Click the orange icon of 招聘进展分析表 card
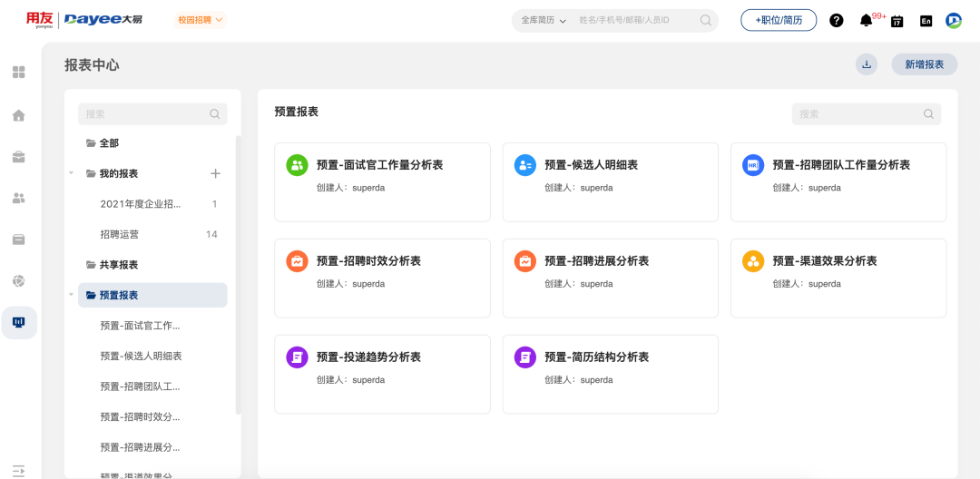Image resolution: width=980 pixels, height=479 pixels. coord(525,261)
